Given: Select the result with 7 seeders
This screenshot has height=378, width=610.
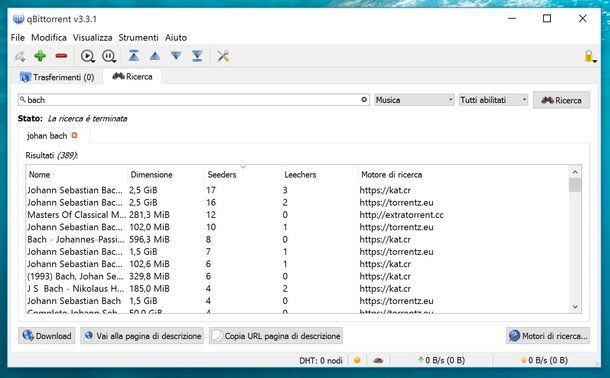Looking at the screenshot, I should point(297,252).
